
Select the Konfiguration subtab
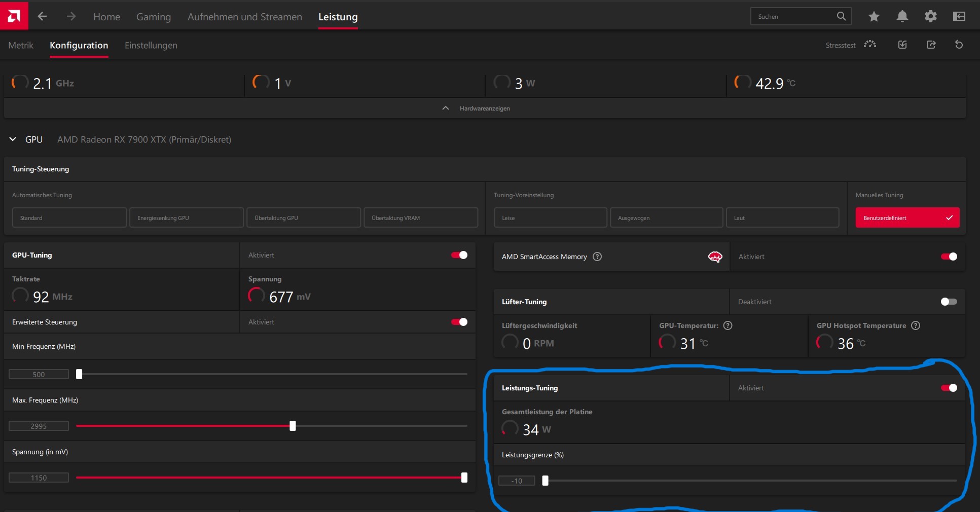pyautogui.click(x=79, y=45)
